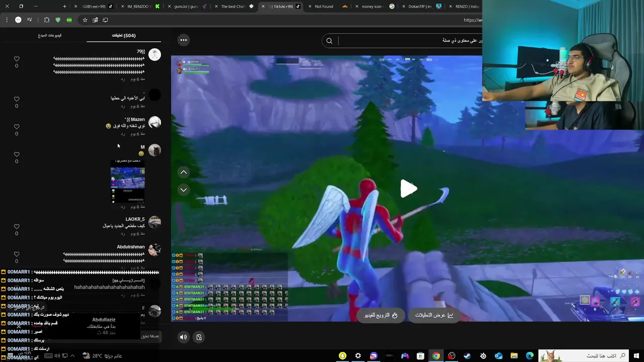Open the Chrome profile avatar

click(18, 20)
